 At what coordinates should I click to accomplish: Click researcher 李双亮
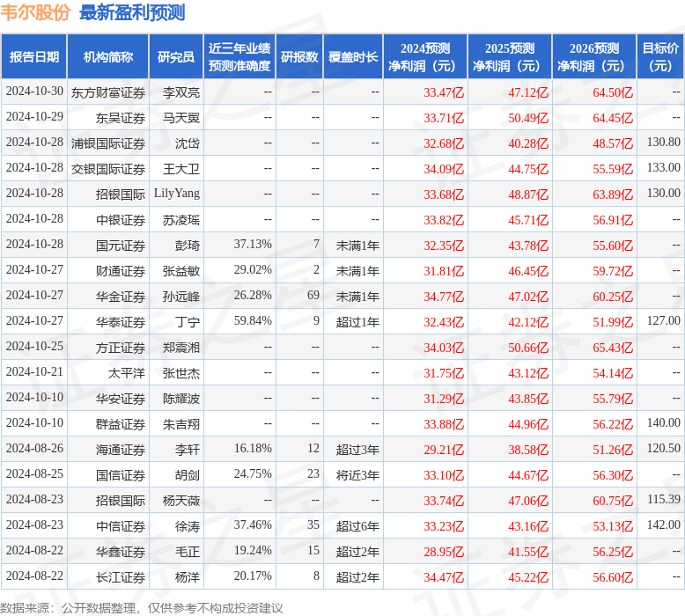(181, 92)
